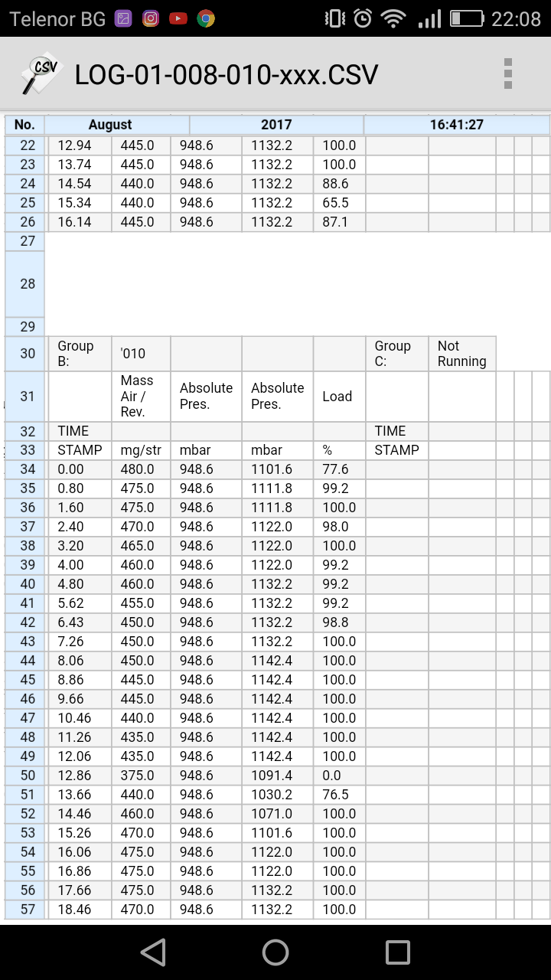Screen dimensions: 551x980
Task: Tap the '2017' header cell
Action: [x=276, y=125]
